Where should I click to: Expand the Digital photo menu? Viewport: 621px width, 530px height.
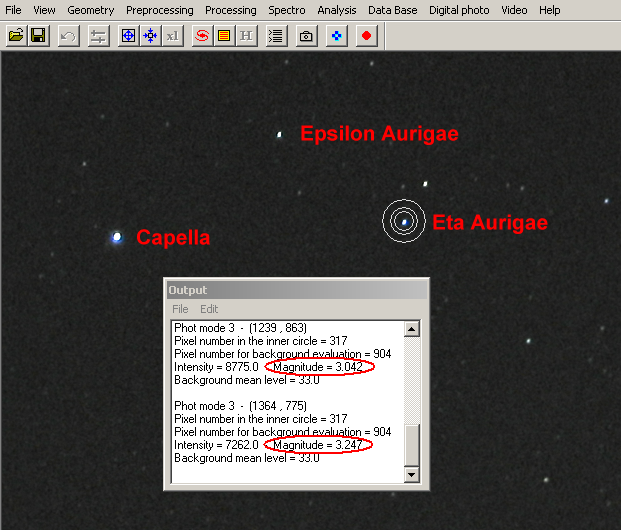(x=459, y=10)
